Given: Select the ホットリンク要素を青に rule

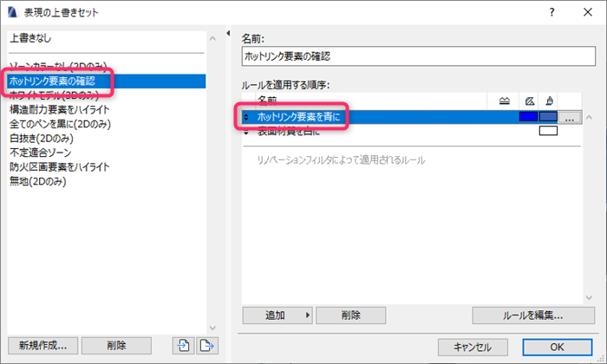Looking at the screenshot, I should pos(412,117).
